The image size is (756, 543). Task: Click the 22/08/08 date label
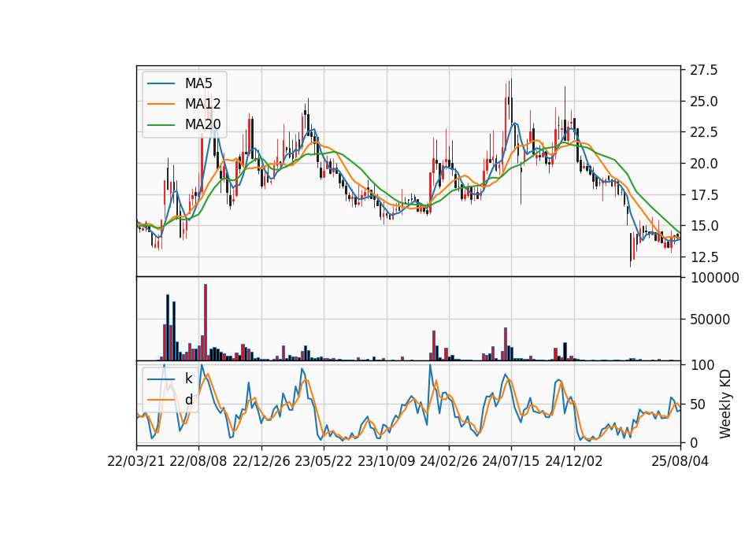tap(198, 461)
